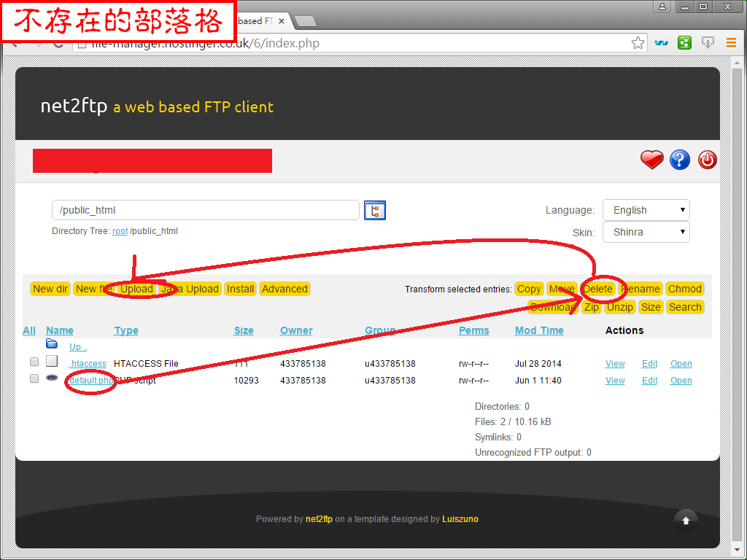Click Open for the .htaccess file
Viewport: 747px width, 560px height.
681,364
